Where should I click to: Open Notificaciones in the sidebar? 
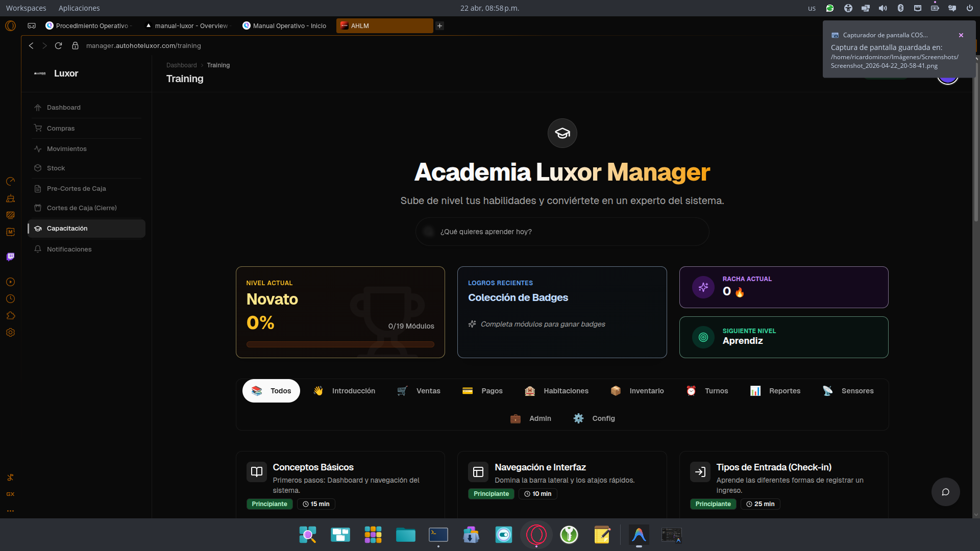point(87,249)
